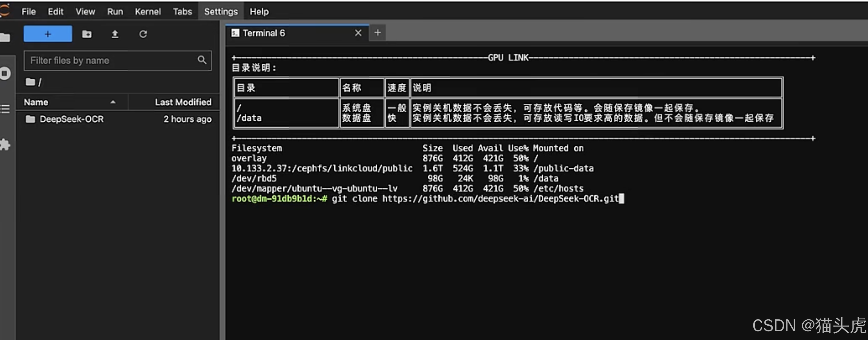868x340 pixels.
Task: Select the DeepSeek-OCR folder
Action: [72, 119]
